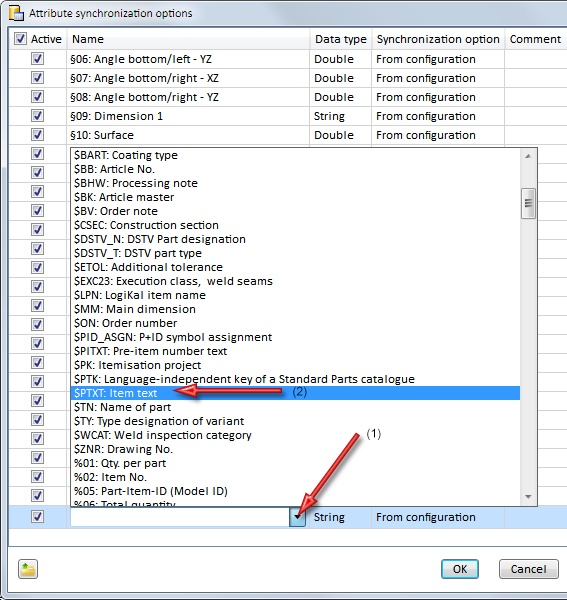Uncheck Active for §10 Surface
567x600 pixels.
37,135
